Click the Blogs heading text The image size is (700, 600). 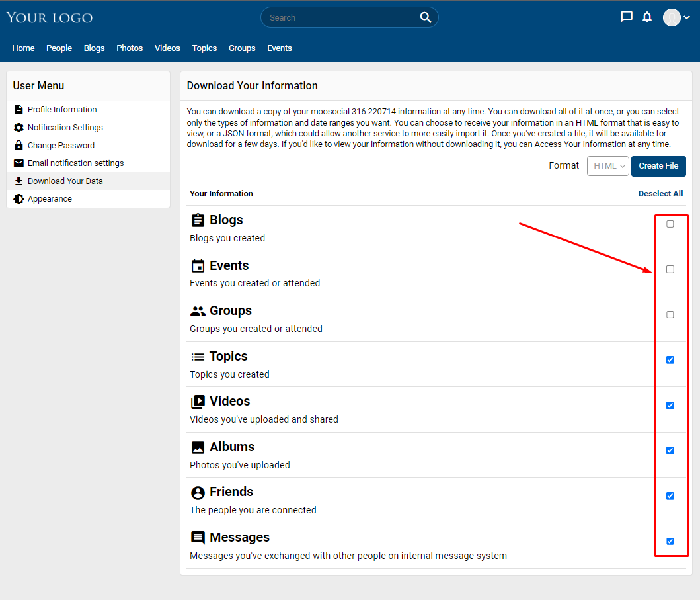point(226,220)
